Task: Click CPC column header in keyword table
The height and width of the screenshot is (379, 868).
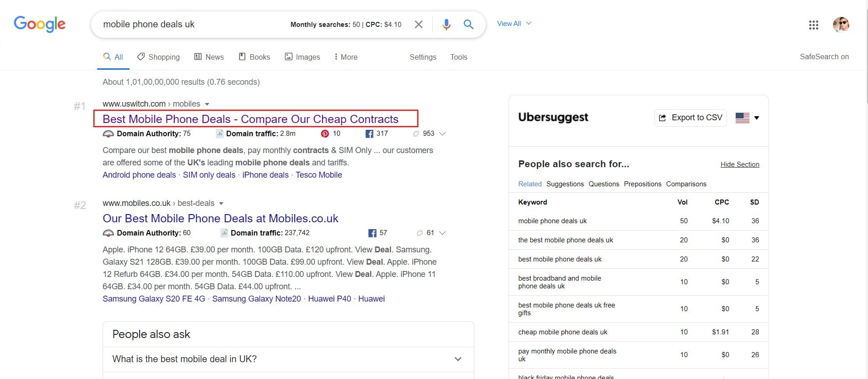Action: pos(722,202)
